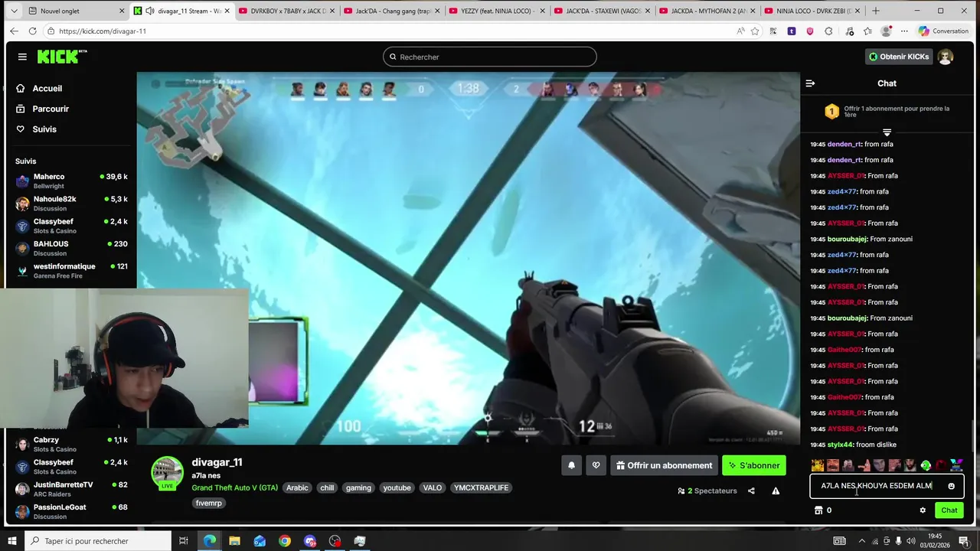Image resolution: width=980 pixels, height=551 pixels.
Task: Open the media control music icon
Action: tap(849, 31)
